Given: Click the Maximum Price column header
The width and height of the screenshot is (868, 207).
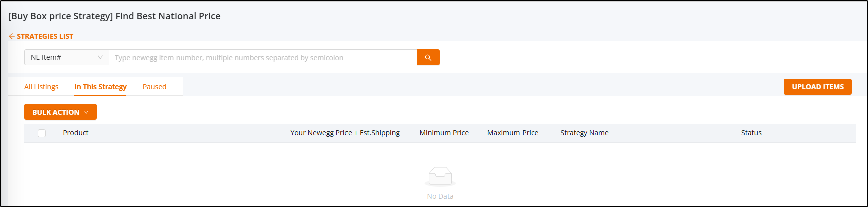Looking at the screenshot, I should [x=512, y=133].
